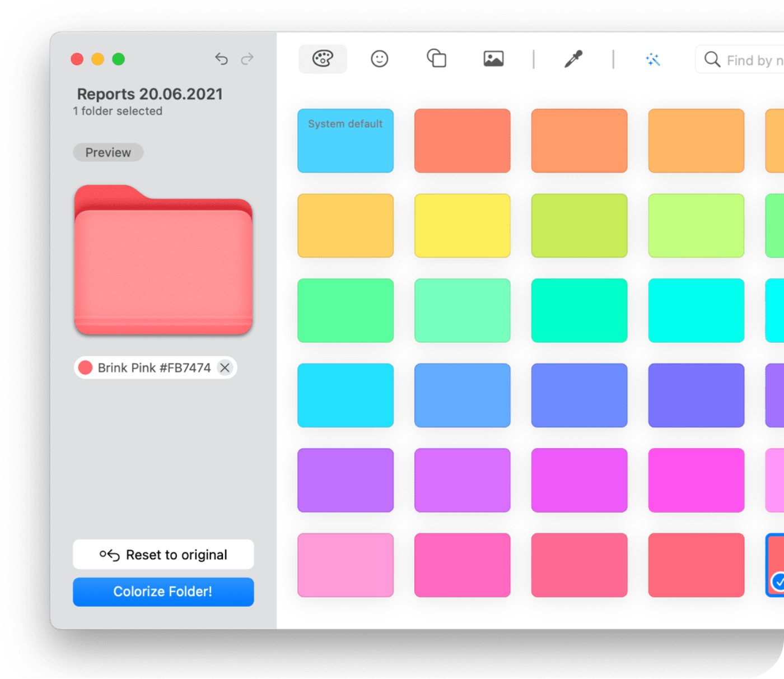Open the color palette tab
Viewport: 784px width, 679px height.
323,59
